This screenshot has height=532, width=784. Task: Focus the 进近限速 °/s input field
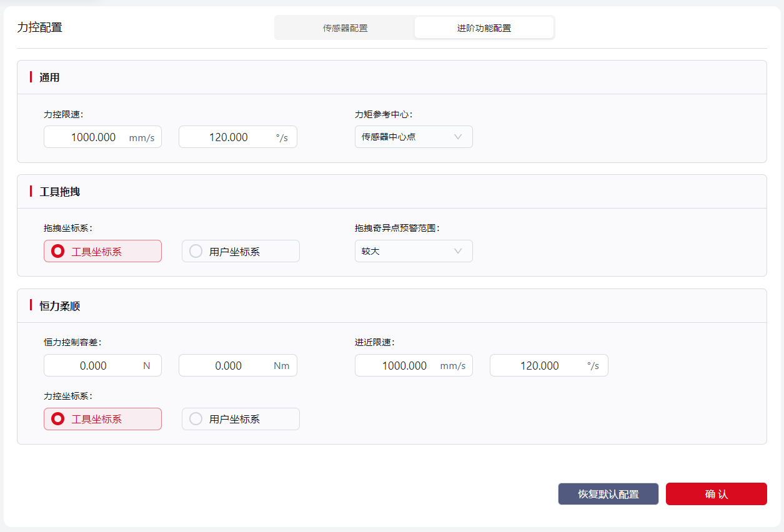540,366
